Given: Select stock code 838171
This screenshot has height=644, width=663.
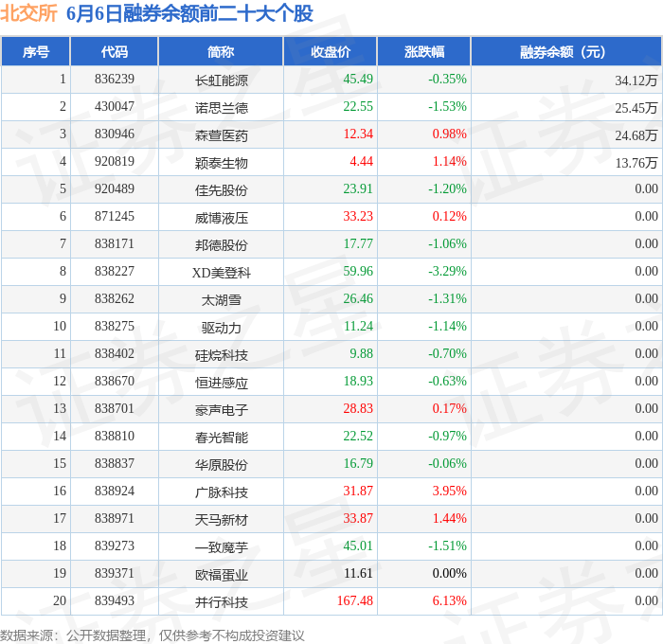Looking at the screenshot, I should [115, 244].
